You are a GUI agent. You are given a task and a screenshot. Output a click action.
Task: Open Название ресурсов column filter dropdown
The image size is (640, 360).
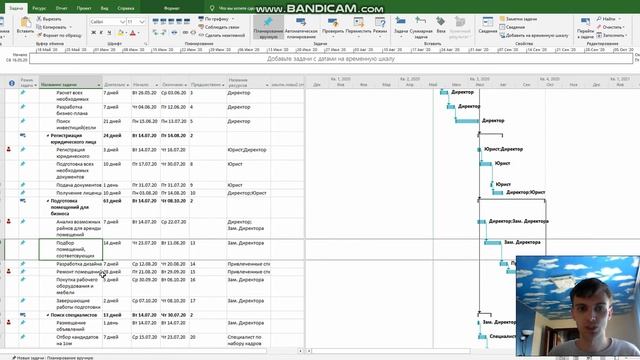pyautogui.click(x=267, y=85)
